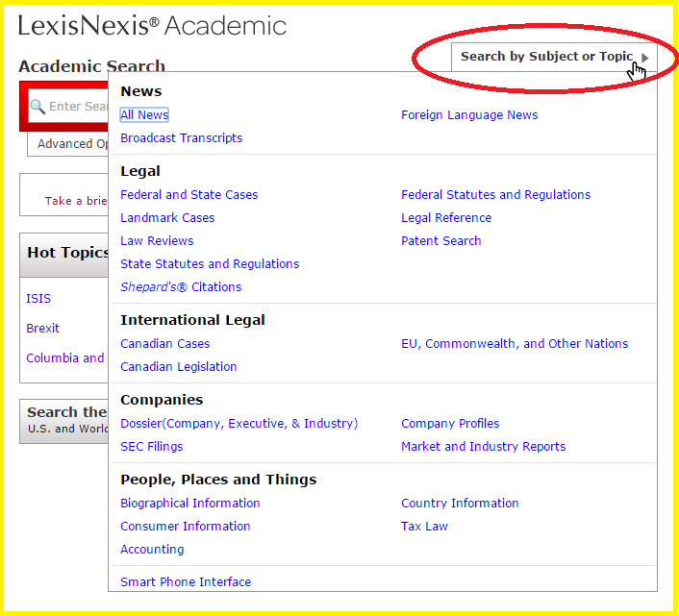Image resolution: width=679 pixels, height=616 pixels.
Task: Open Broadcast Transcripts
Action: tap(182, 138)
